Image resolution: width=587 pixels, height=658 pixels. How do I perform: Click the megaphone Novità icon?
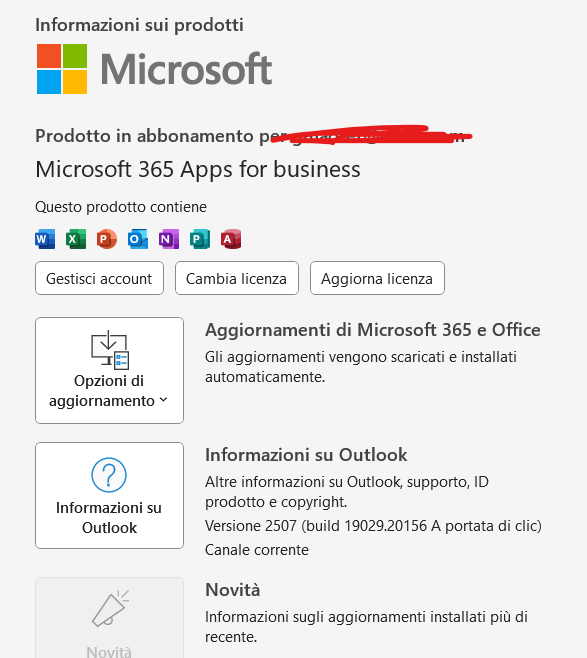pyautogui.click(x=110, y=608)
